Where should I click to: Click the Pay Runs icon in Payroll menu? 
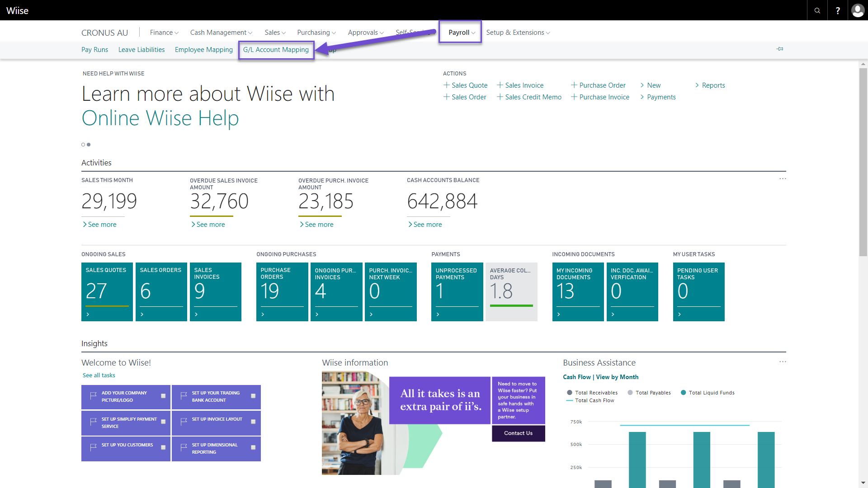tap(95, 49)
